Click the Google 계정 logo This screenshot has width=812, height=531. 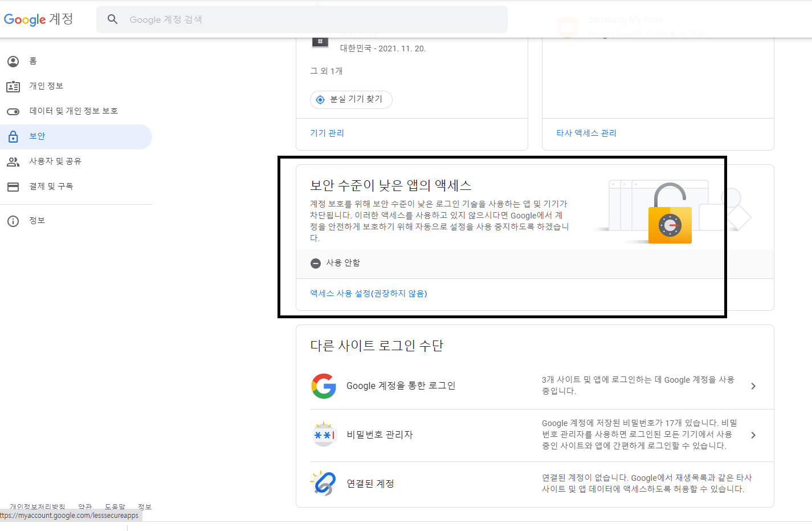tap(38, 19)
